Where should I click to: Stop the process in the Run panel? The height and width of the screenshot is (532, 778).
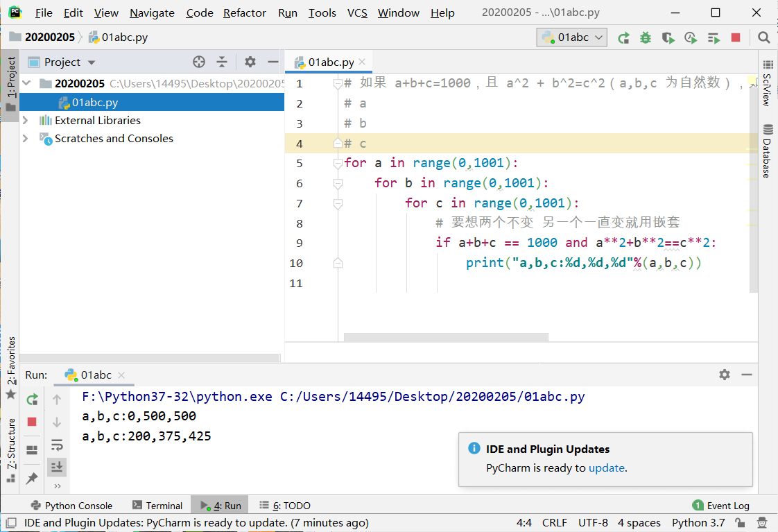(x=32, y=422)
